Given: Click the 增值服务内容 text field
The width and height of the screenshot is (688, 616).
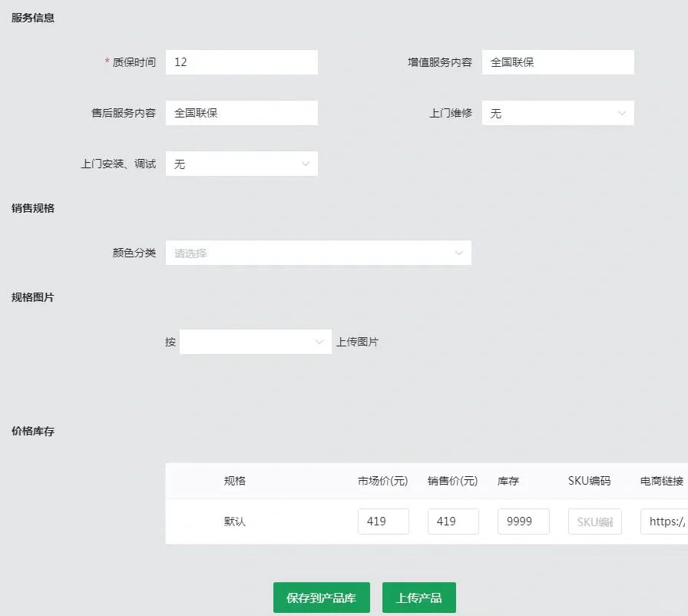Looking at the screenshot, I should coord(558,61).
